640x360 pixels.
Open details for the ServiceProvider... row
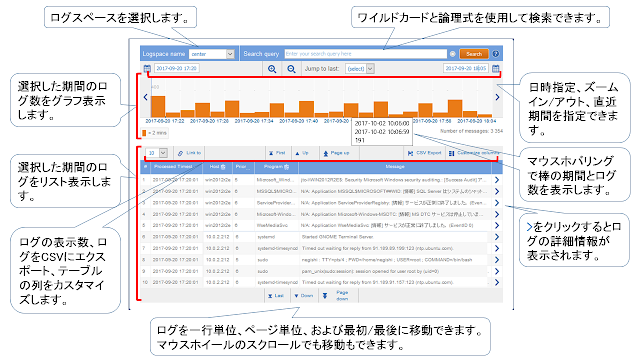497,203
